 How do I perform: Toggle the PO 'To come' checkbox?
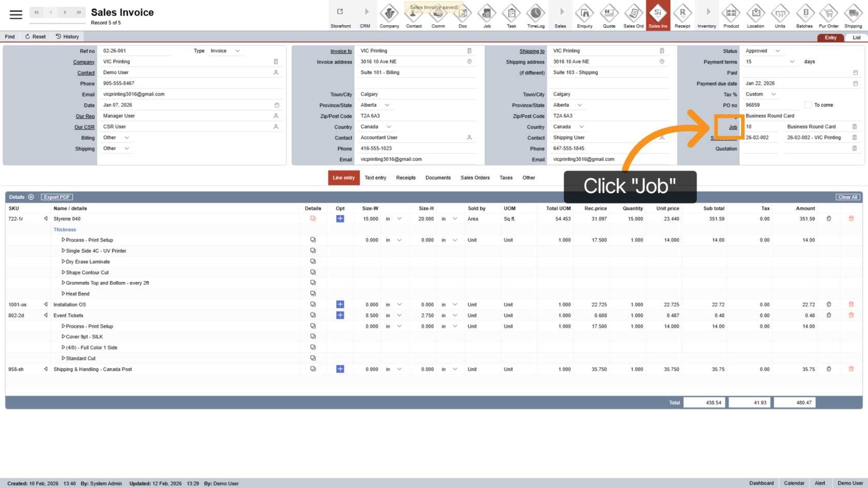pyautogui.click(x=808, y=105)
